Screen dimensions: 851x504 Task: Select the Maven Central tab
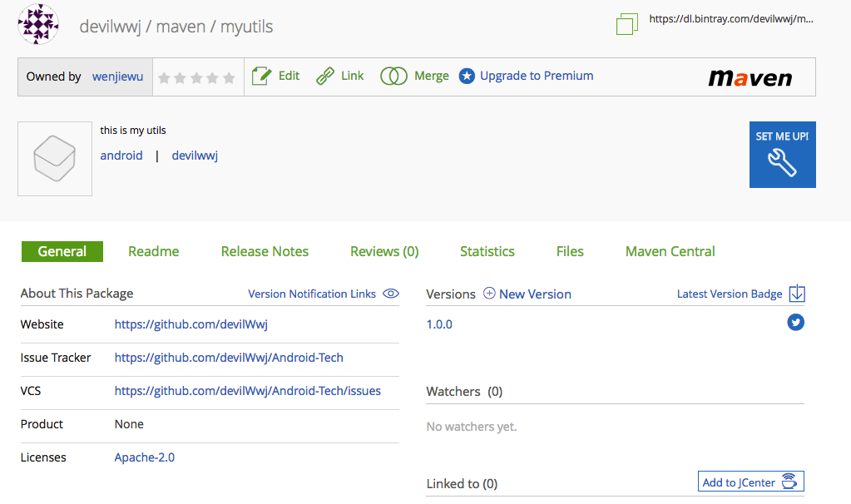pyautogui.click(x=670, y=251)
